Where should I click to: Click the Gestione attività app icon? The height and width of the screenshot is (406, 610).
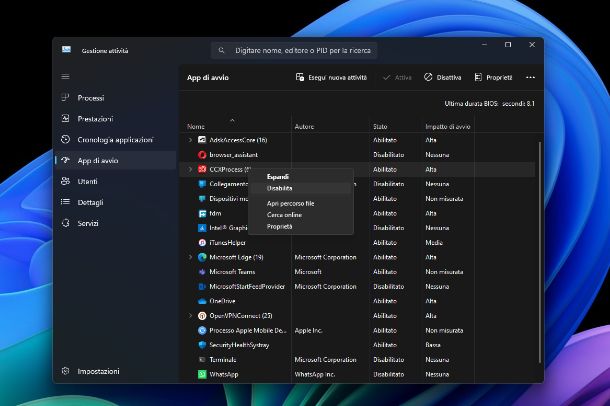66,50
